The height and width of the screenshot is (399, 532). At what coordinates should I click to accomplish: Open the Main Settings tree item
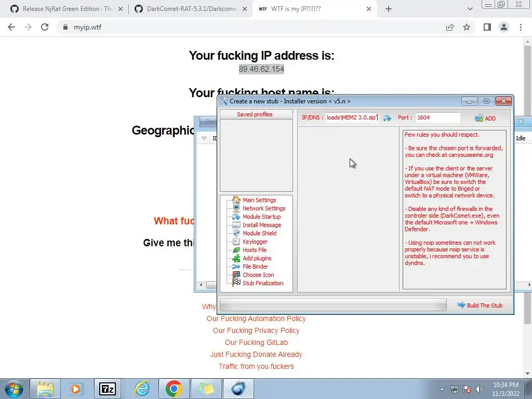pos(259,200)
